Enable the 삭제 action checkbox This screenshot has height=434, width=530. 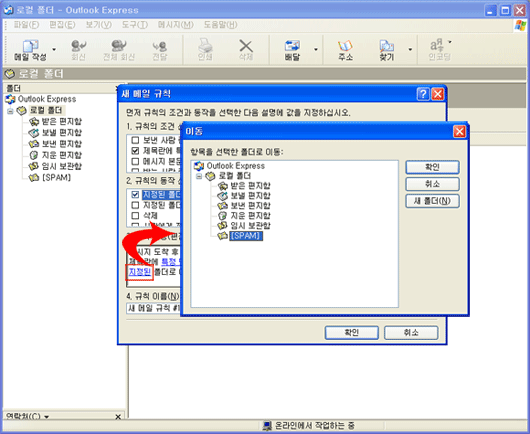coord(135,215)
